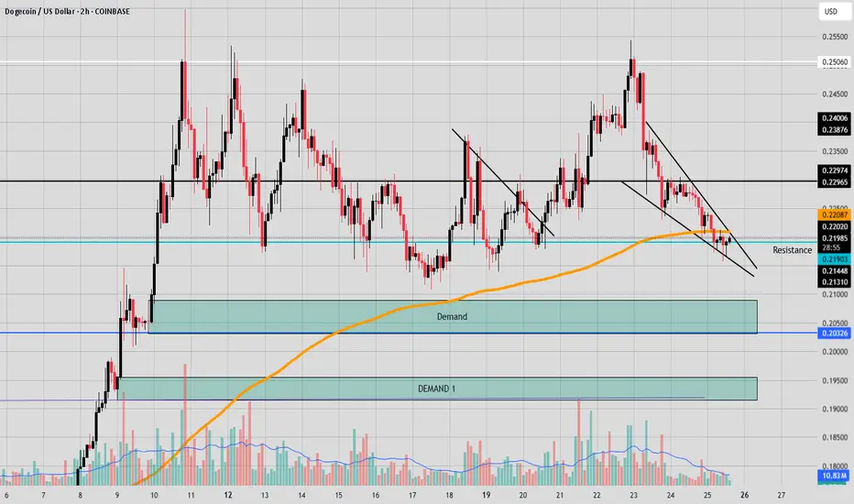Select the 10.83M volume label
Screen dimensions: 854x504
click(x=834, y=477)
